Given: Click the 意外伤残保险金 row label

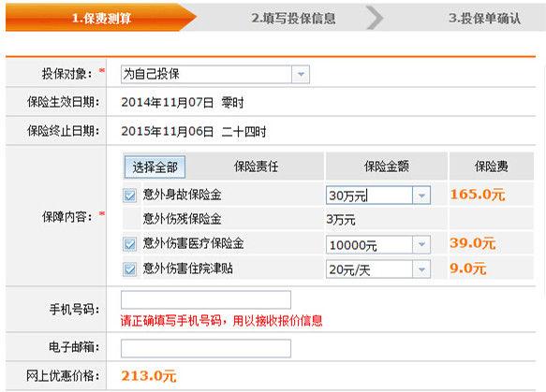Looking at the screenshot, I should click(x=182, y=219).
